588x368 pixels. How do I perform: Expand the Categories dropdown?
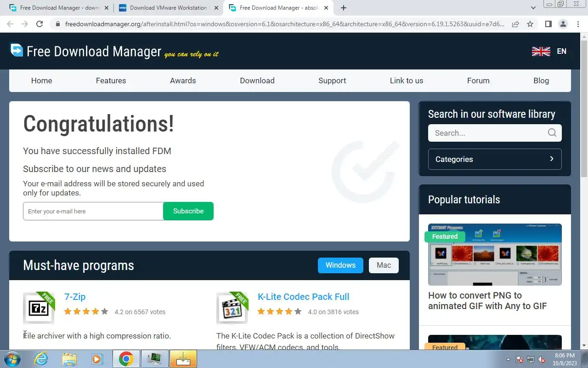click(495, 159)
